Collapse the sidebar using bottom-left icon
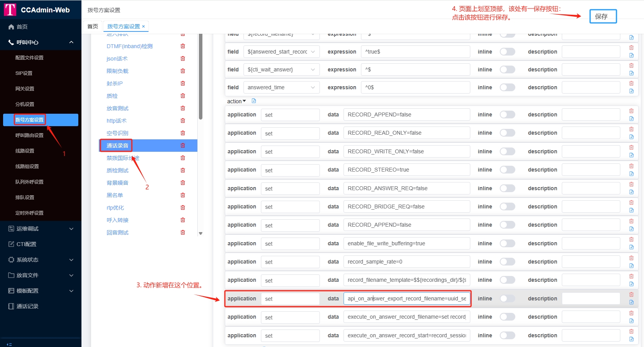 (x=9, y=344)
